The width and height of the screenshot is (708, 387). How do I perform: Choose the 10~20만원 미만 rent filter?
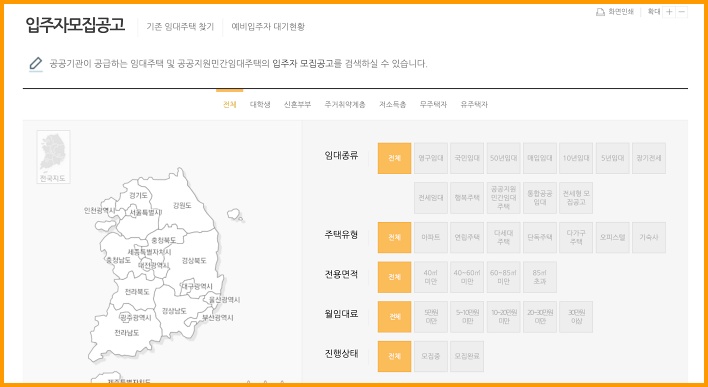(503, 317)
